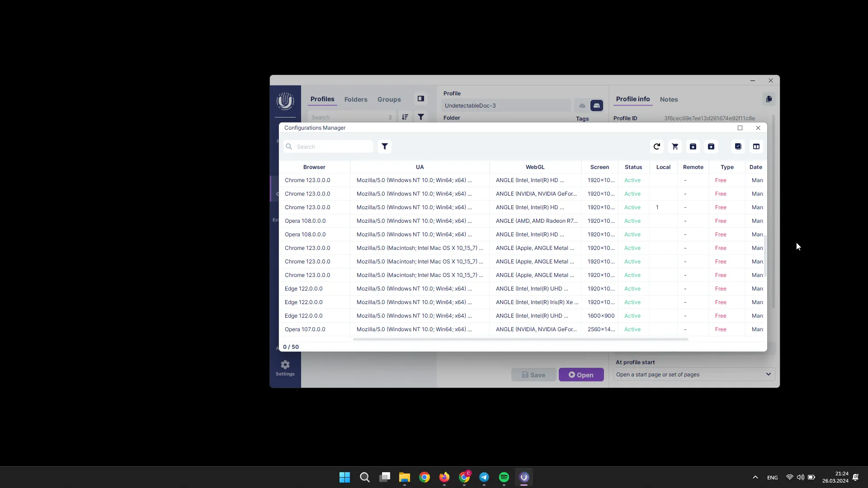Screen dimensions: 868x488
Task: Open Task View on the taskbar
Action: click(x=385, y=477)
